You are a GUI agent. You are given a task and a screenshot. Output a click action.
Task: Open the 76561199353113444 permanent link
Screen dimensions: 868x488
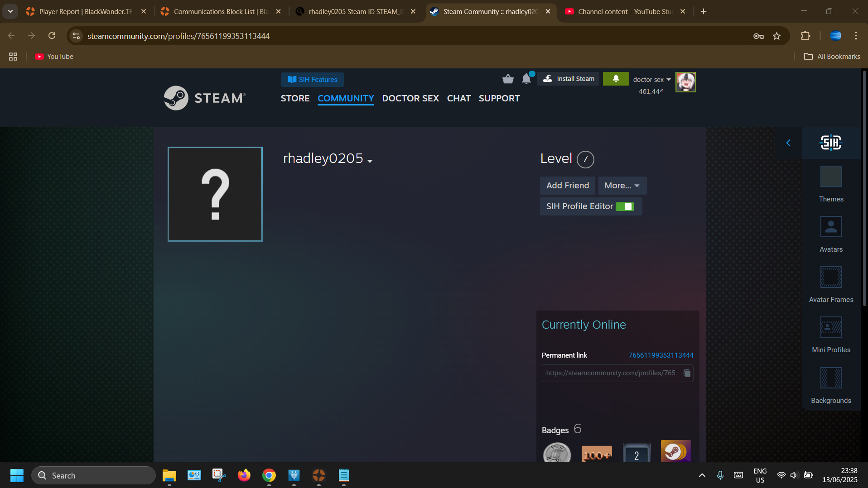[661, 355]
